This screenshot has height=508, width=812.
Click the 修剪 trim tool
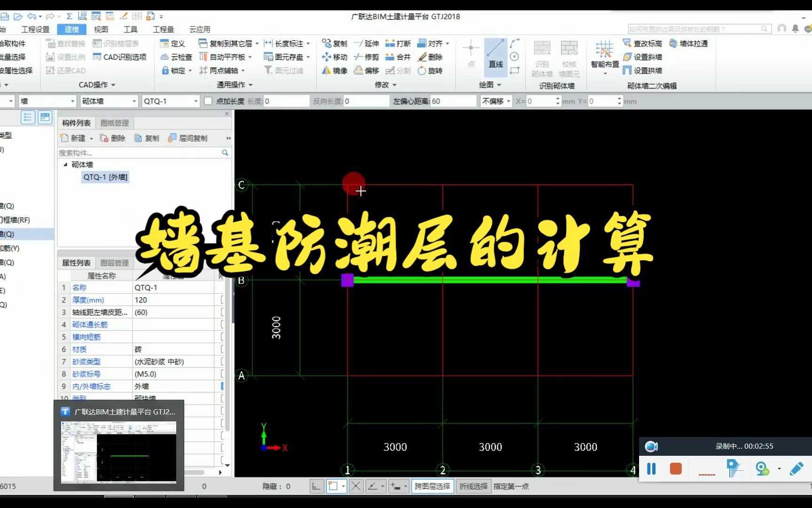pyautogui.click(x=366, y=57)
